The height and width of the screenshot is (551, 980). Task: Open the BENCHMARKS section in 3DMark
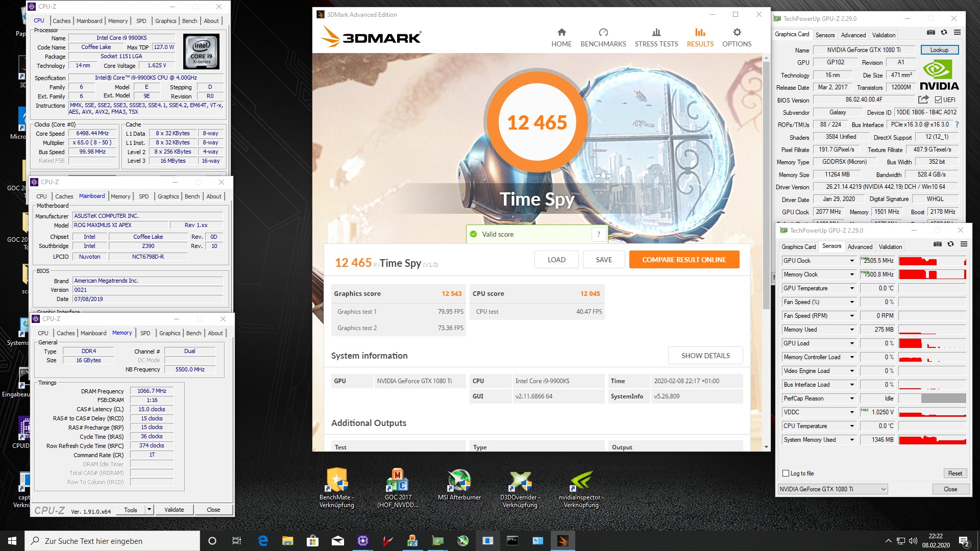point(603,38)
